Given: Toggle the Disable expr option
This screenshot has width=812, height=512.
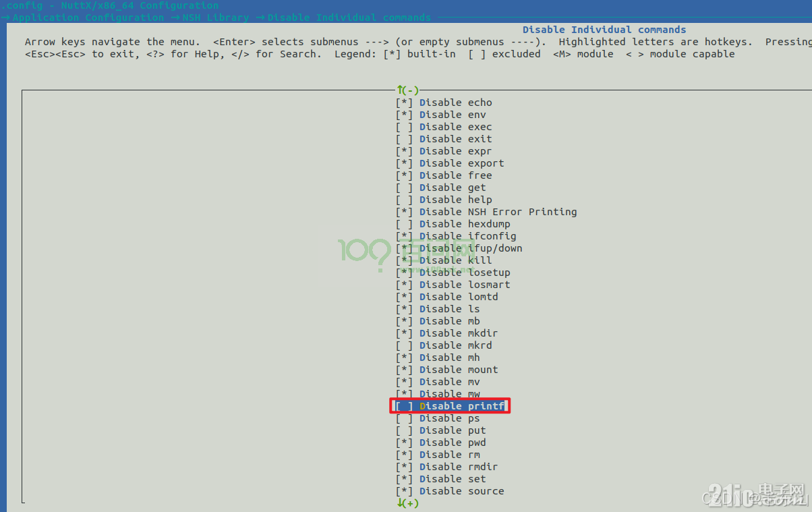Looking at the screenshot, I should (x=444, y=151).
